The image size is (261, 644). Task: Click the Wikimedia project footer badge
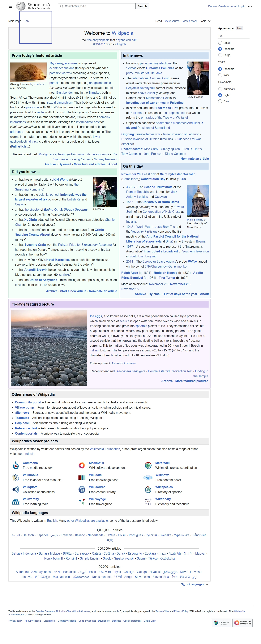pos(221,622)
